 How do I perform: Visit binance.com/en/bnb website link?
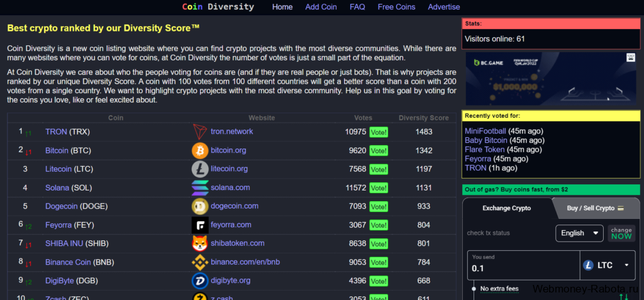point(245,262)
